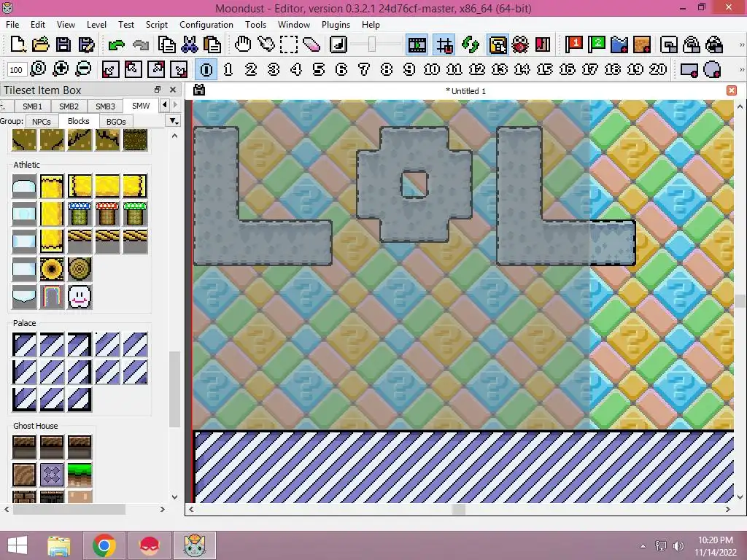Switch to the SMB3 tileset tab
The width and height of the screenshot is (747, 560).
105,106
